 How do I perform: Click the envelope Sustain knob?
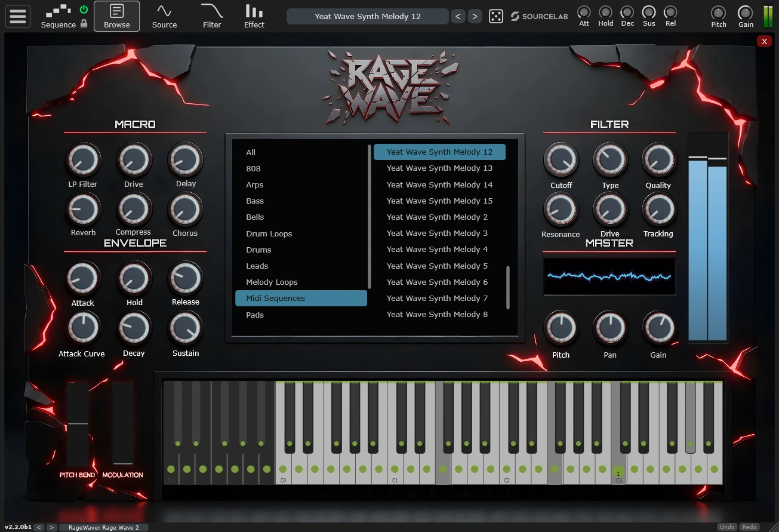click(x=186, y=329)
